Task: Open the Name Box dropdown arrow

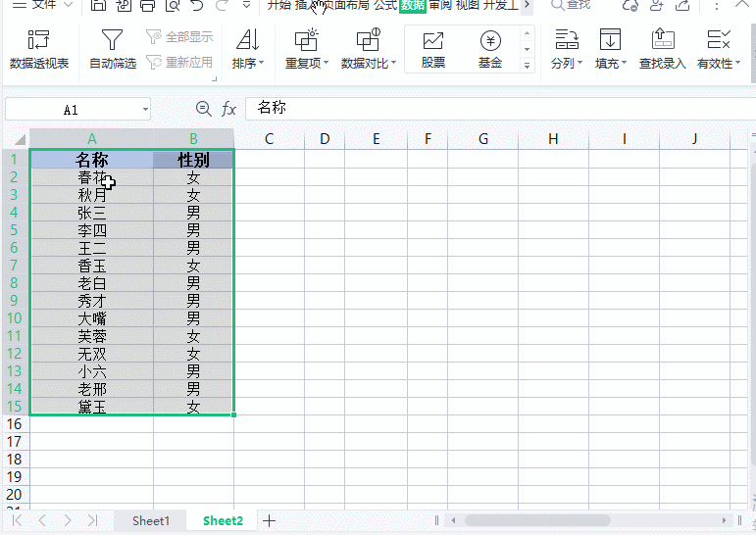Action: 145,110
